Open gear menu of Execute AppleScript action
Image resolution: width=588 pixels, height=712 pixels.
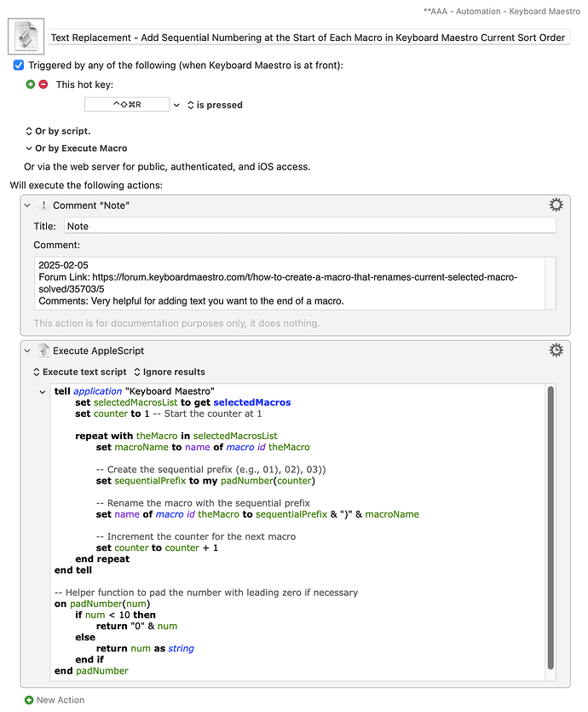[x=556, y=350]
